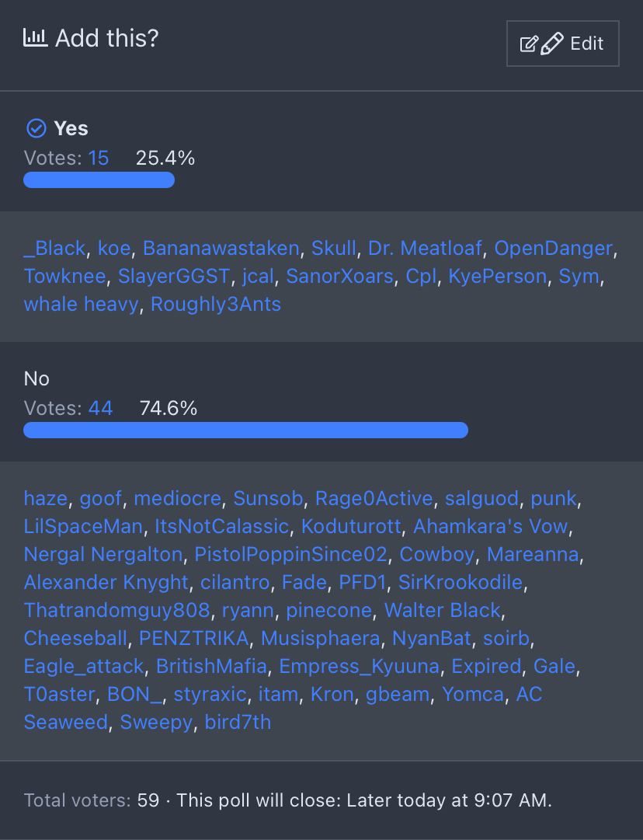Select the No poll option
The image size is (643, 840).
click(36, 378)
